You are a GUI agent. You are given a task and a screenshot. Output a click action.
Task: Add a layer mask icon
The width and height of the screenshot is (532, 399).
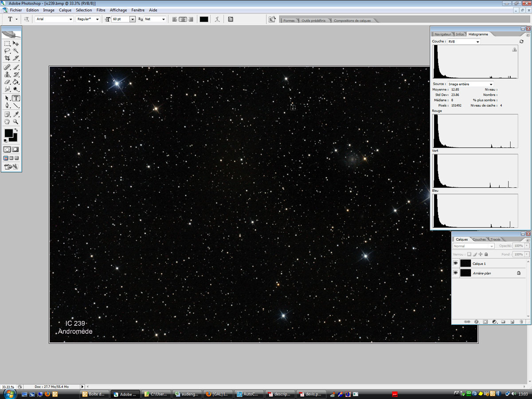(485, 321)
